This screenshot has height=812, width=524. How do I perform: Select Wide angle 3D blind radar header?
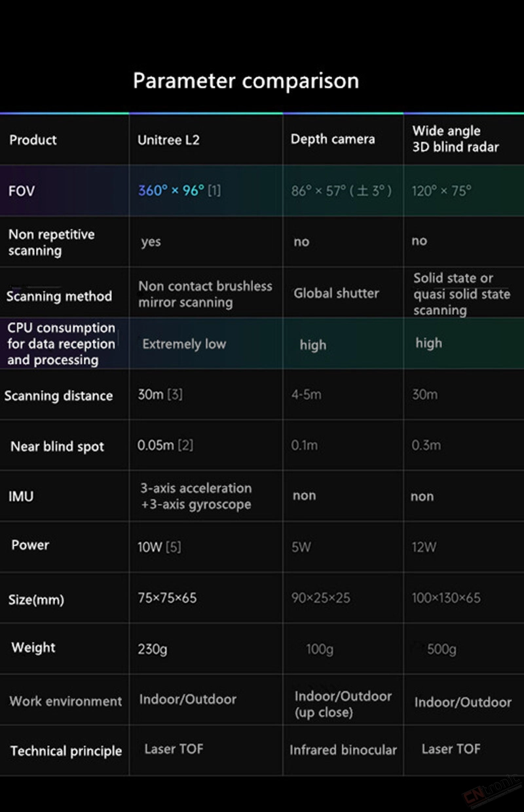455,139
